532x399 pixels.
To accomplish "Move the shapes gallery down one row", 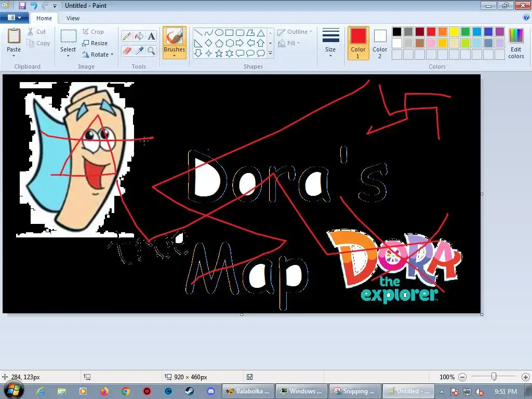I will click(x=270, y=43).
